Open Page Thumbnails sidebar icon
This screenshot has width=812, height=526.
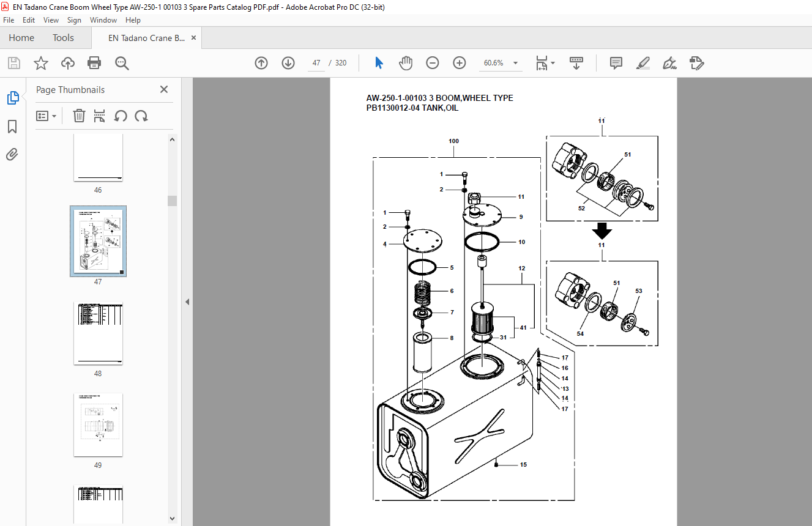click(x=12, y=98)
